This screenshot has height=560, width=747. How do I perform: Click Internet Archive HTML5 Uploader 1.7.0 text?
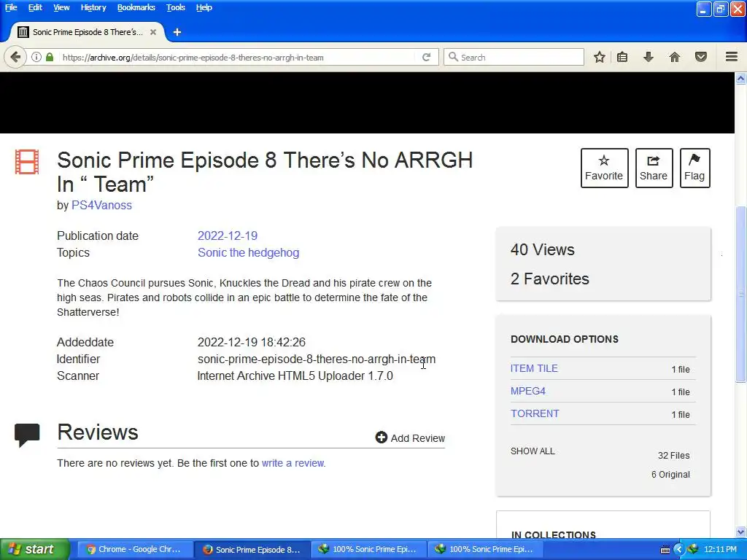295,376
